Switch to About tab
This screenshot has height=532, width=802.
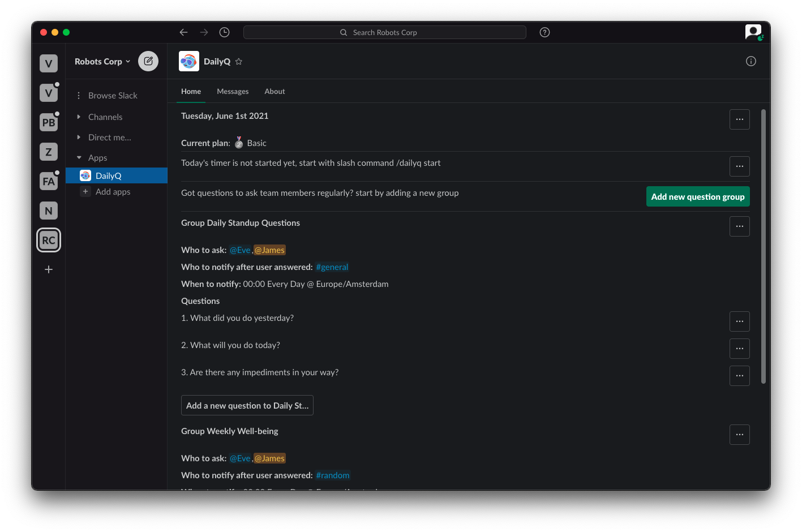pyautogui.click(x=275, y=91)
